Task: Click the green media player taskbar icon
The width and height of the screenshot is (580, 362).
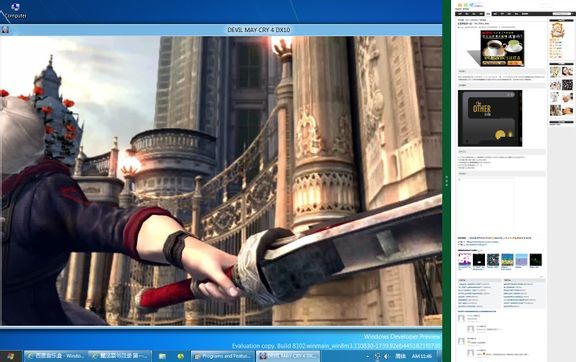Action: (x=181, y=356)
